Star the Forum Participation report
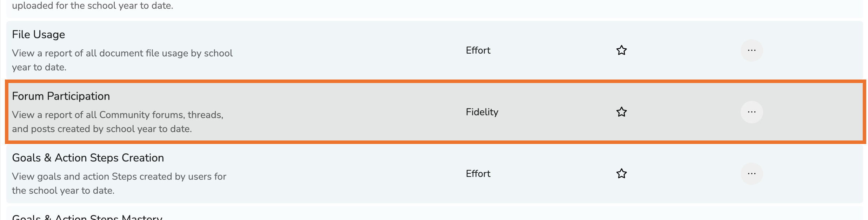Image resolution: width=868 pixels, height=220 pixels. [x=621, y=112]
